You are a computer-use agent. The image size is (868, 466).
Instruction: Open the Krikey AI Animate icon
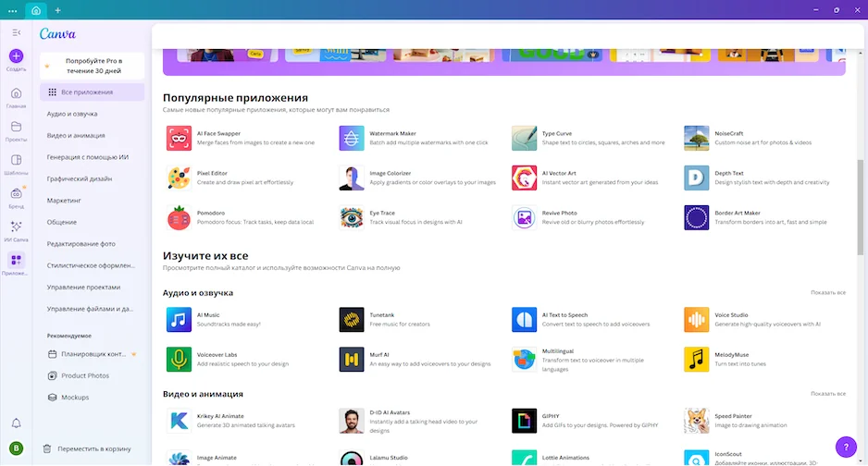(179, 421)
